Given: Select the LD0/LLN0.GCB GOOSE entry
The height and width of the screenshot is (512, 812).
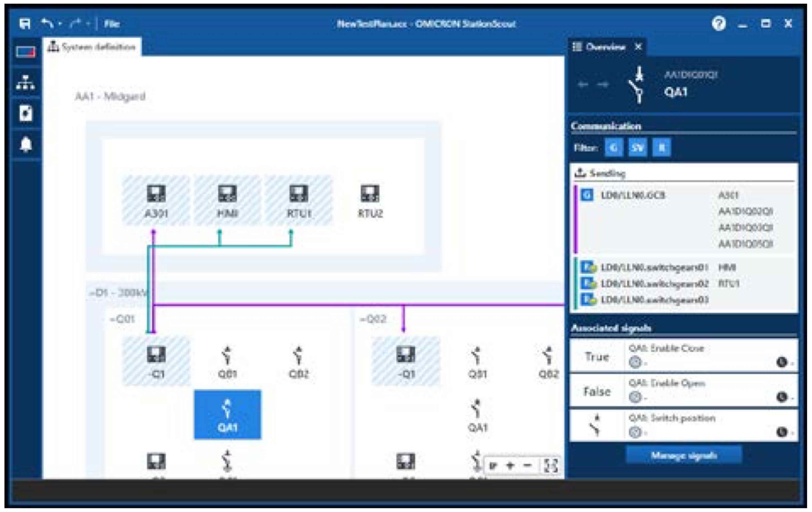Looking at the screenshot, I should [633, 195].
